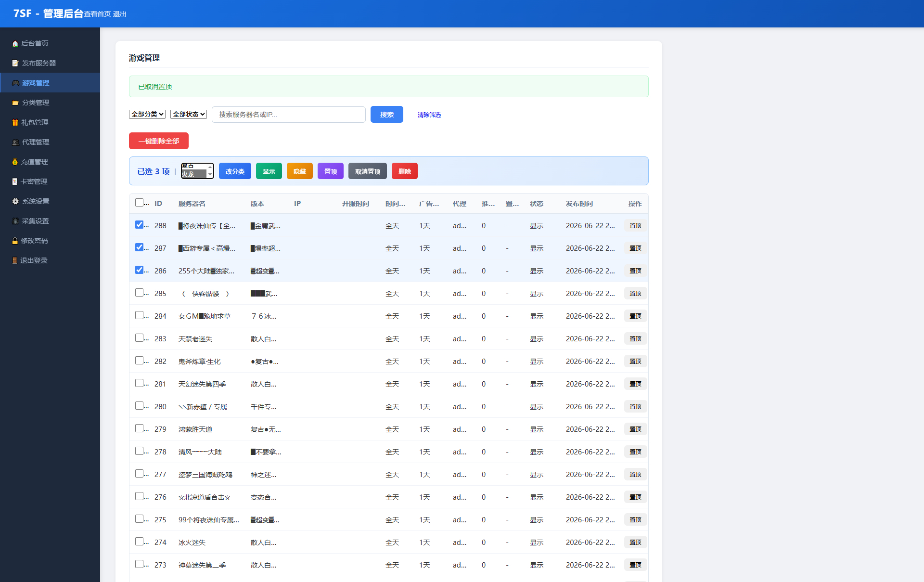Click the 发布时间 column header
Viewport: 924px width, 582px height.
(579, 204)
